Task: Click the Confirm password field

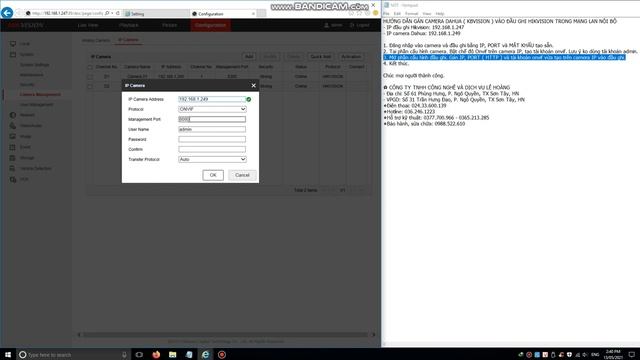Action: tap(212, 149)
